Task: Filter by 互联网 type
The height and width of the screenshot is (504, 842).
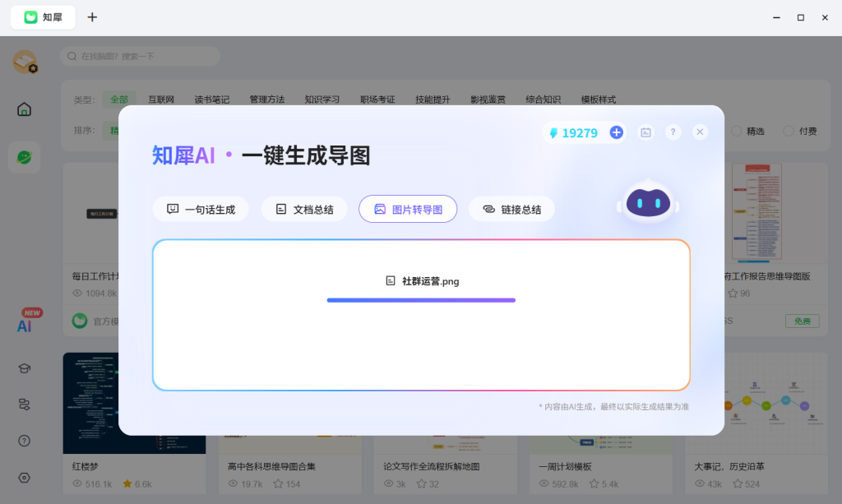Action: pos(161,99)
